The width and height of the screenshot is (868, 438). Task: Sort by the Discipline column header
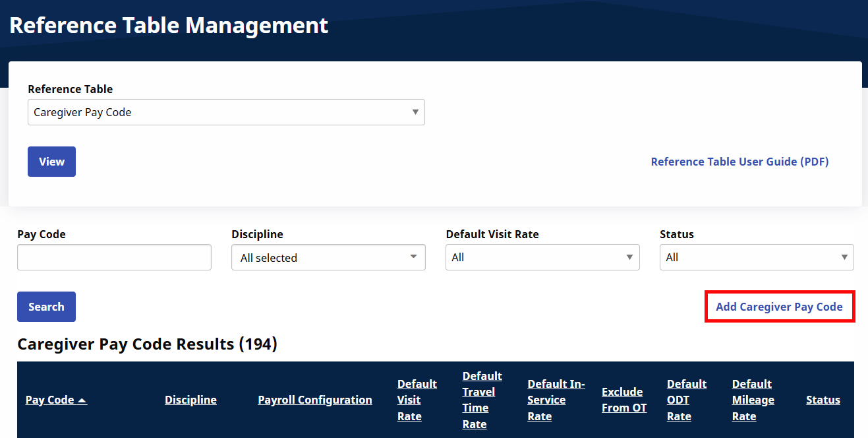(x=190, y=400)
